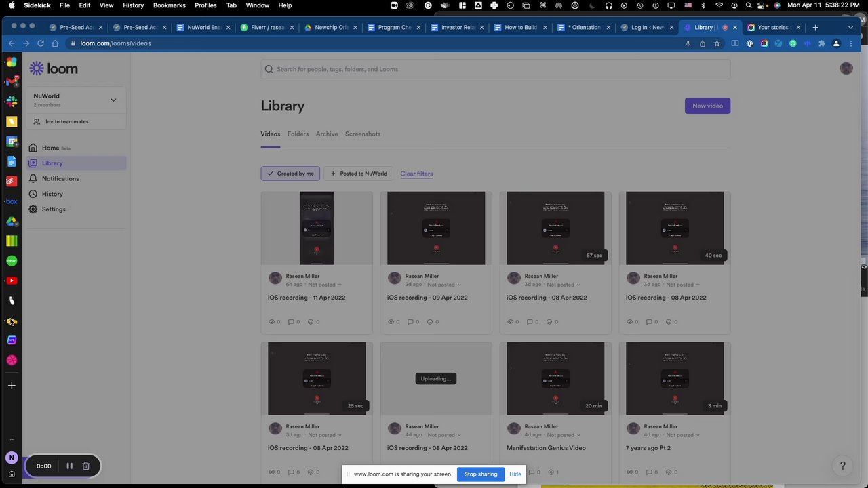Open Dribbble app in the sidebar
The image size is (868, 488).
tap(12, 360)
